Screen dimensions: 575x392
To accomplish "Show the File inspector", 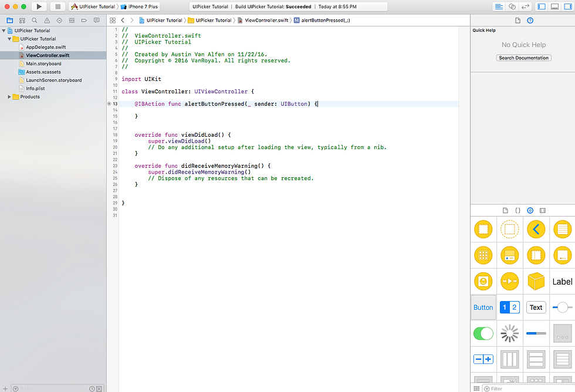I will 517,21.
